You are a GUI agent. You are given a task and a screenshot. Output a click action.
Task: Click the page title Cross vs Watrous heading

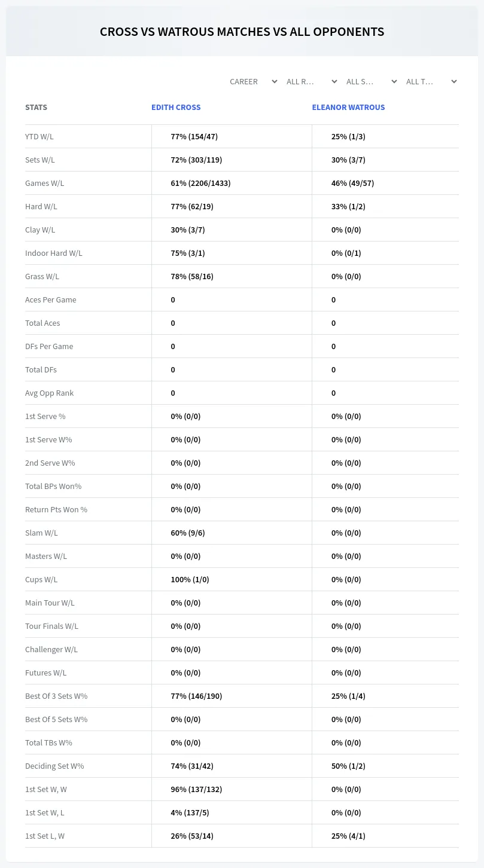[x=242, y=32]
